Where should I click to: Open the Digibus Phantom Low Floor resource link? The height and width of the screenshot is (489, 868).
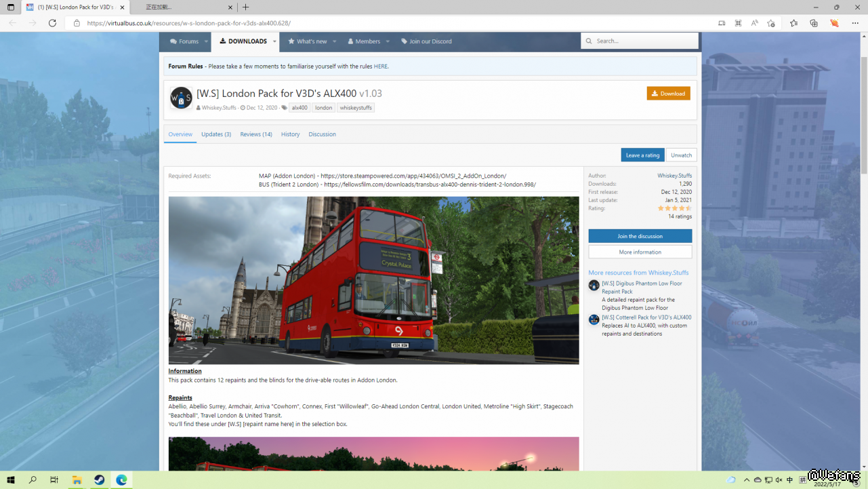point(641,288)
